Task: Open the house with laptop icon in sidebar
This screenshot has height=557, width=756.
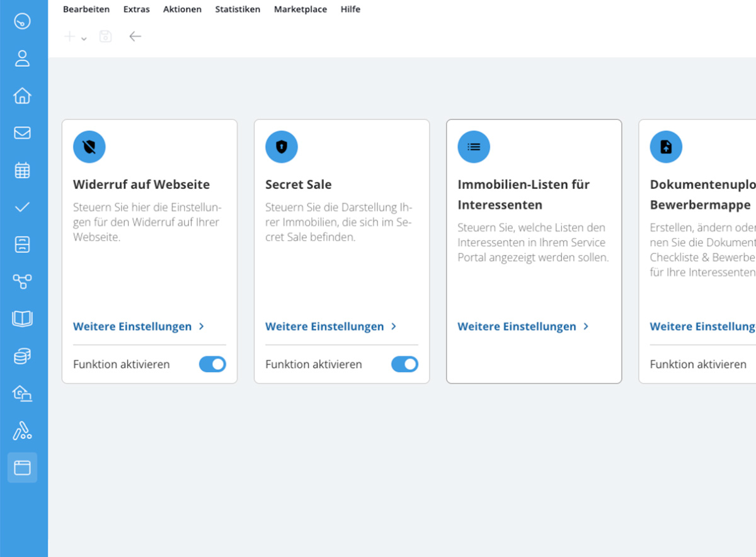Action: [22, 394]
